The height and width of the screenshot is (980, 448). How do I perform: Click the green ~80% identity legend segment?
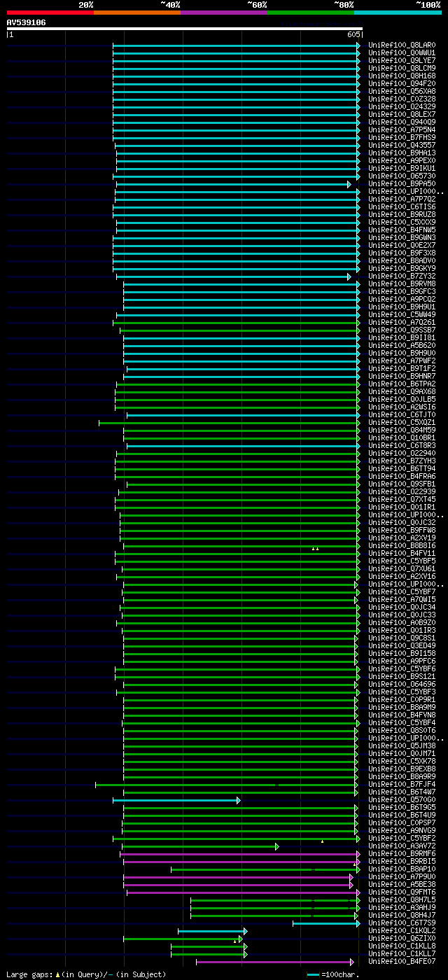tap(311, 12)
